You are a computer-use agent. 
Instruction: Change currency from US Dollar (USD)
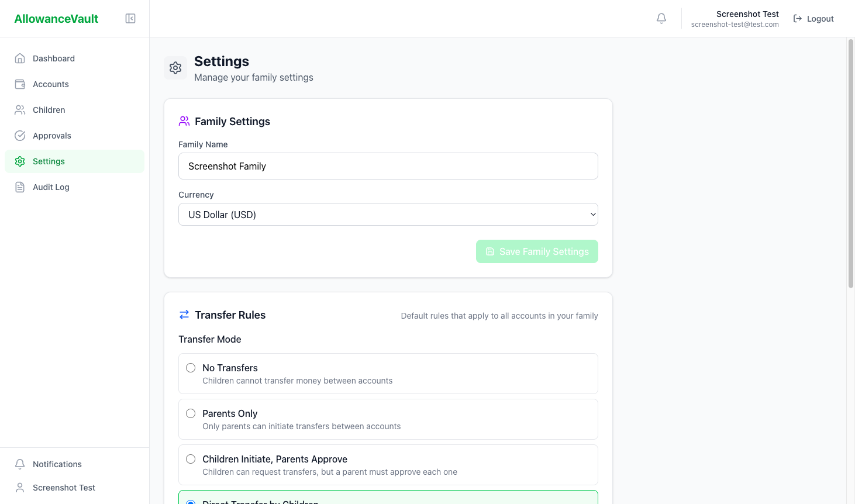[x=388, y=214]
